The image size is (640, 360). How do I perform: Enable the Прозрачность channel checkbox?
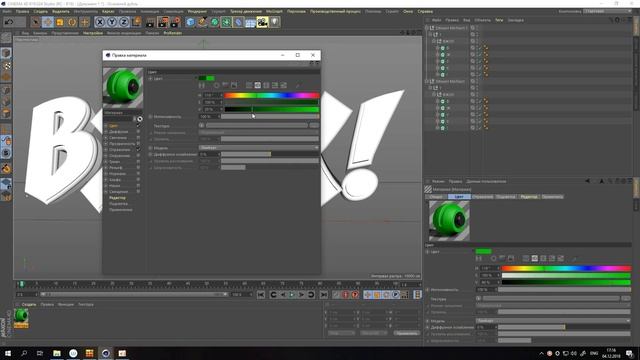pyautogui.click(x=138, y=144)
